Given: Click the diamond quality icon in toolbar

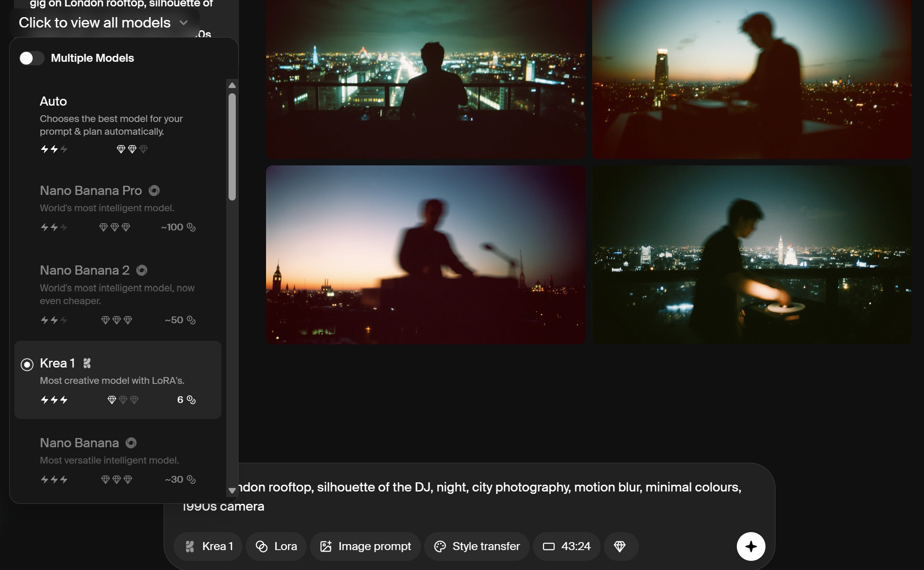Looking at the screenshot, I should [620, 546].
